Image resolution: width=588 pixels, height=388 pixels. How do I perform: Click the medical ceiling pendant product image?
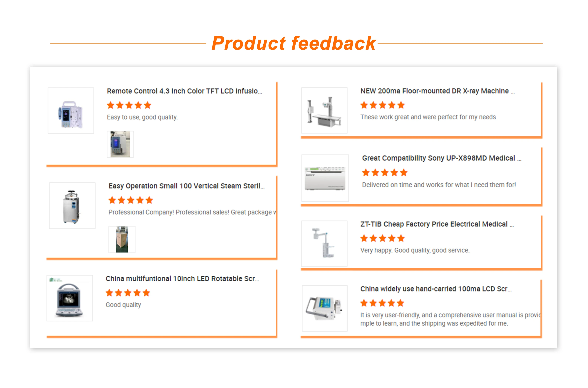[x=324, y=244]
